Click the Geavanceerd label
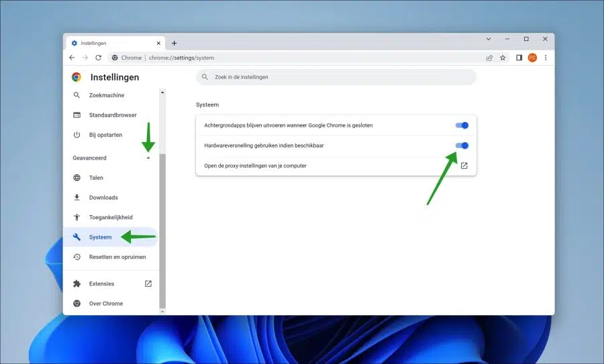The width and height of the screenshot is (604, 364). coord(89,158)
